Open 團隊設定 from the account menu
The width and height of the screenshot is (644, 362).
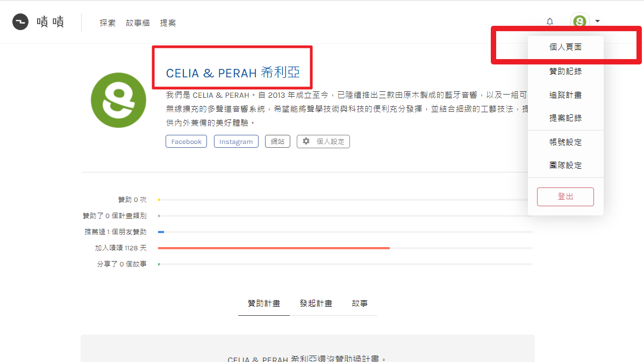point(566,165)
